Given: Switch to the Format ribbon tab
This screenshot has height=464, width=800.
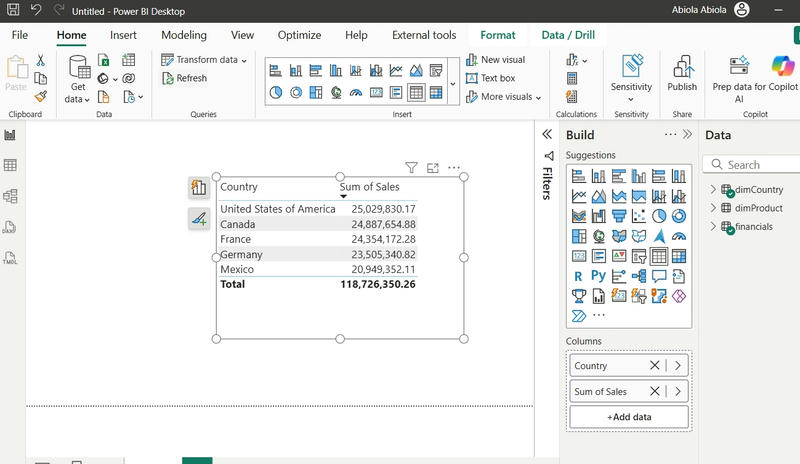Looking at the screenshot, I should coord(498,35).
